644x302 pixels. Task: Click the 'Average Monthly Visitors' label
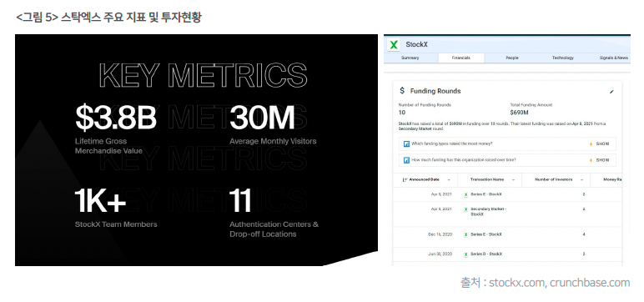[x=273, y=141]
